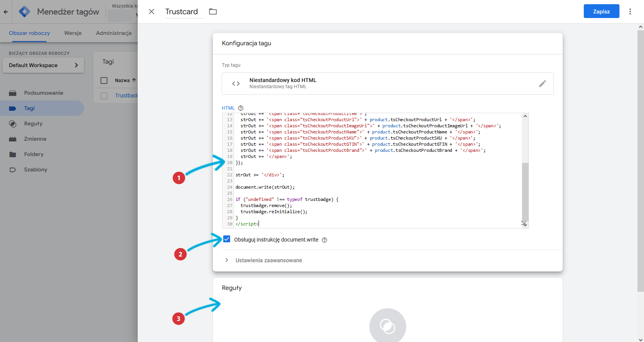This screenshot has width=644, height=342.
Task: Click the Podsumowanie briefcase icon
Action: [13, 93]
